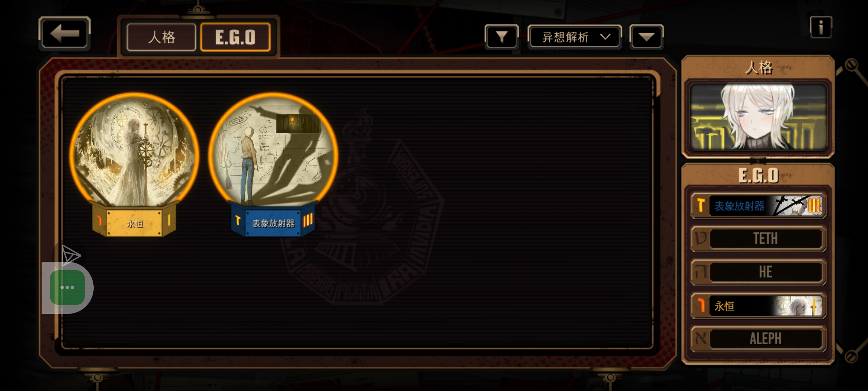Screen dimensions: 868x391
Task: Click the ALEPH symbol icon in E.G.O list
Action: coord(701,339)
